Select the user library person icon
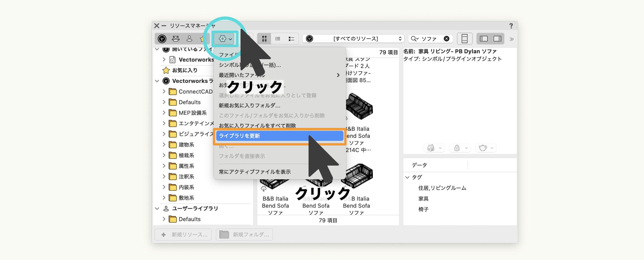 (189, 39)
